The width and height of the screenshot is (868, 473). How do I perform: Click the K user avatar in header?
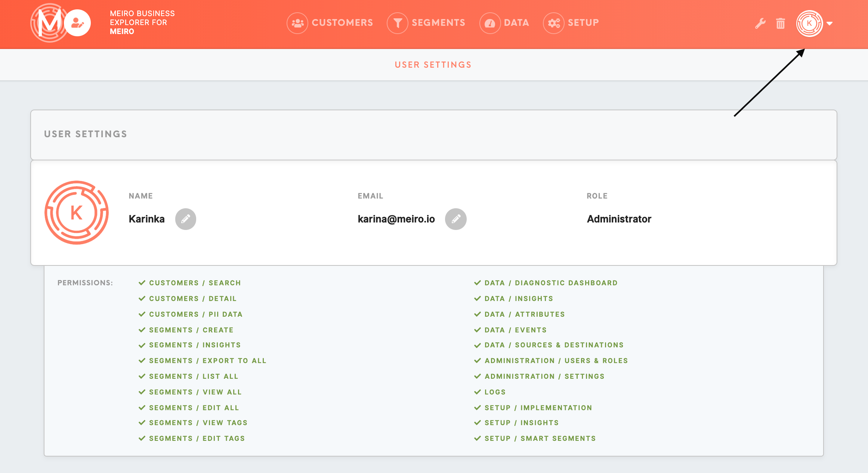point(809,24)
